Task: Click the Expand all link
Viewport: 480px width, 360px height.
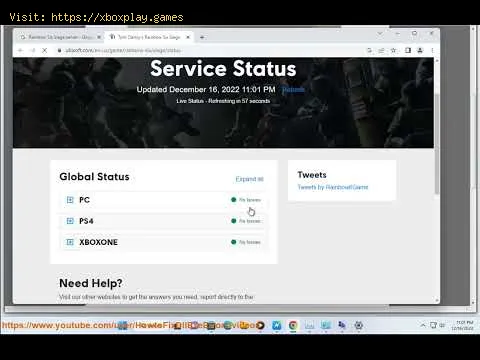Action: tap(250, 179)
